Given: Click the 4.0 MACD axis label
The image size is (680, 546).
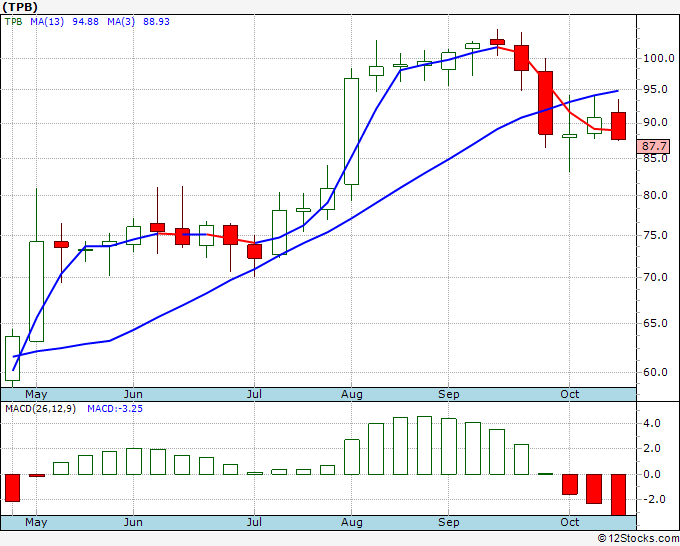Looking at the screenshot, I should [x=653, y=423].
